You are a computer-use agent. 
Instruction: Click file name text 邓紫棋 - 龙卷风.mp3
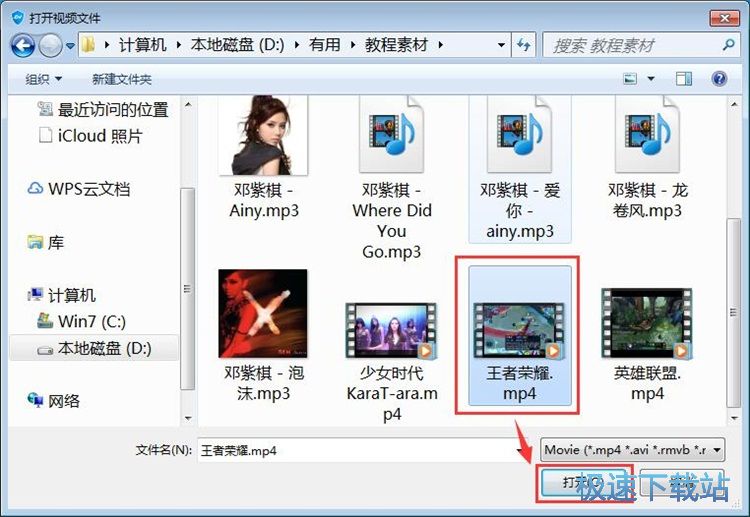647,200
